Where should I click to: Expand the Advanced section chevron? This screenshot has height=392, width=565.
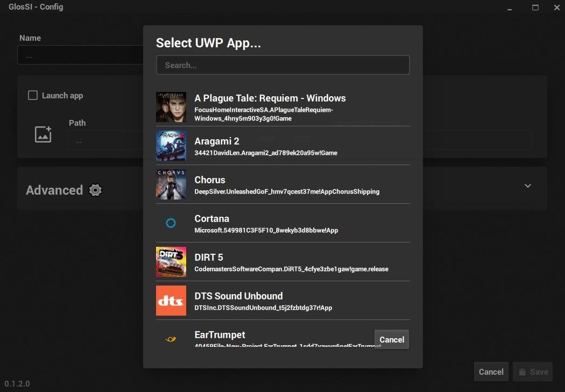528,186
